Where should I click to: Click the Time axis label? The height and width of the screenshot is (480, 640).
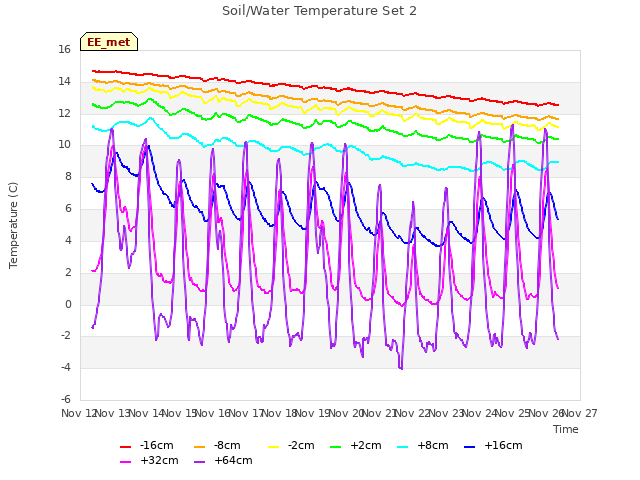click(566, 429)
